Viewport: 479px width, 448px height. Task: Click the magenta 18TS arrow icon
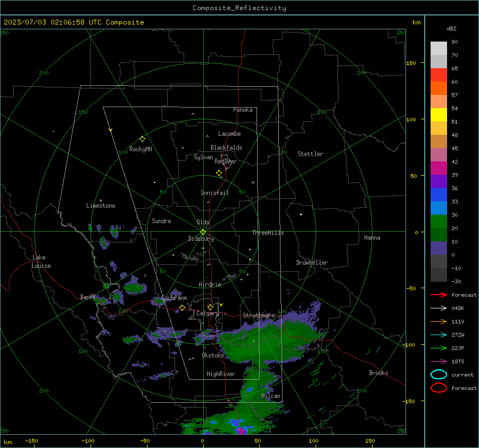point(439,362)
